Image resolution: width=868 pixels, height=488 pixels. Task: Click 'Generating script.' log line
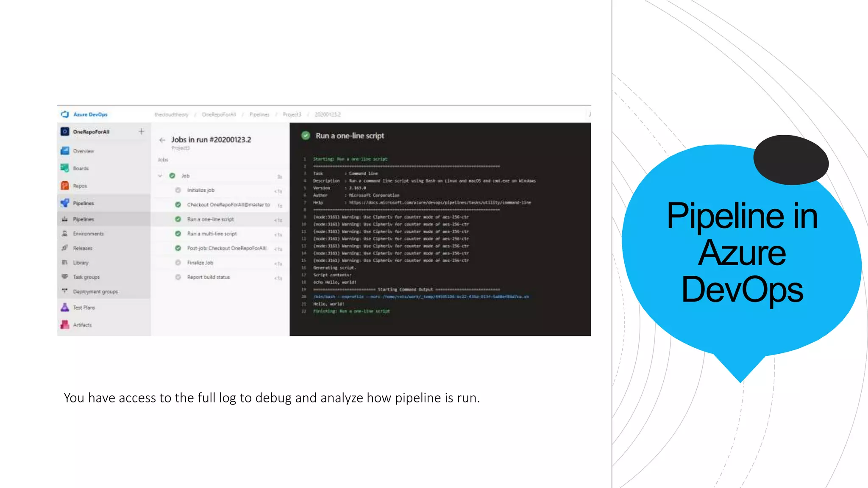(x=334, y=268)
